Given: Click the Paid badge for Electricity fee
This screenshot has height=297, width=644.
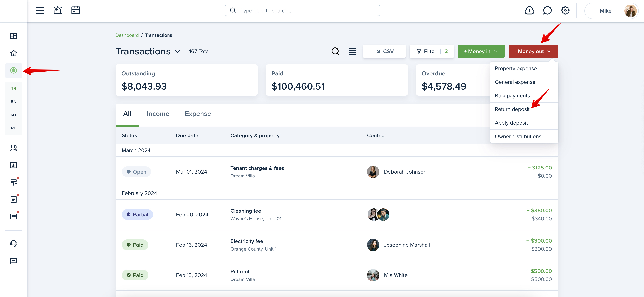Looking at the screenshot, I should click(135, 245).
